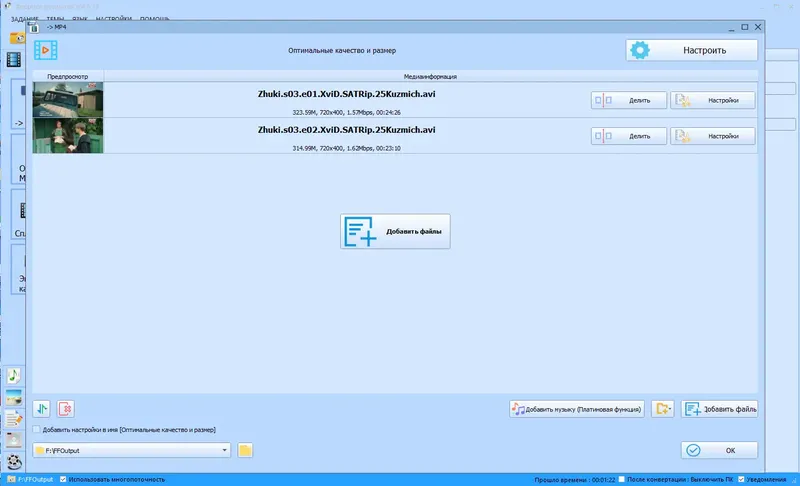Click the red clear list icon
The width and height of the screenshot is (800, 486).
[66, 408]
